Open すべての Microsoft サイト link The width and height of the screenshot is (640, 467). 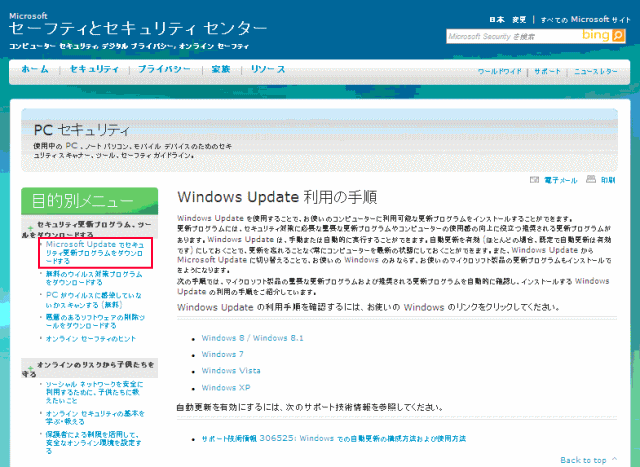pos(585,20)
